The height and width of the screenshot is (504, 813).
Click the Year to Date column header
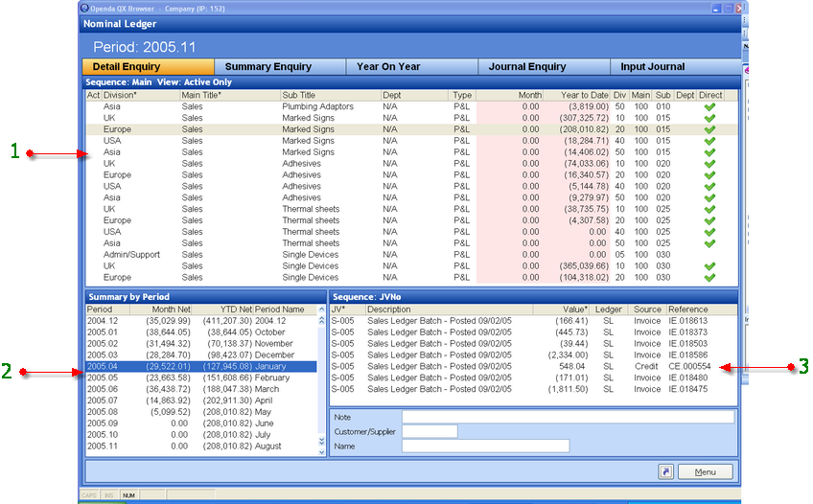[x=576, y=95]
